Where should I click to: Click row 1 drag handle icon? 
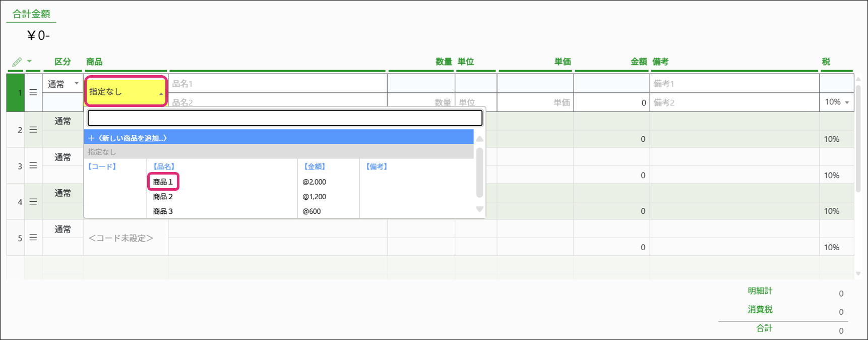(33, 93)
